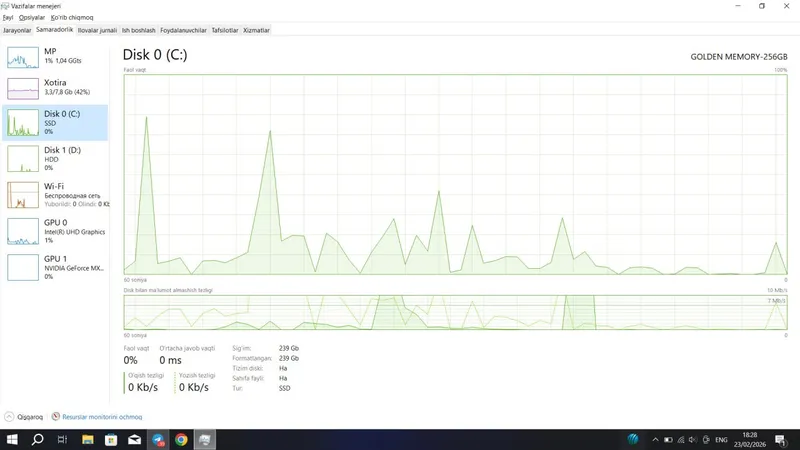800x450 pixels.
Task: Click the GOLDEN MEMORY-256GB label
Action: tap(739, 57)
